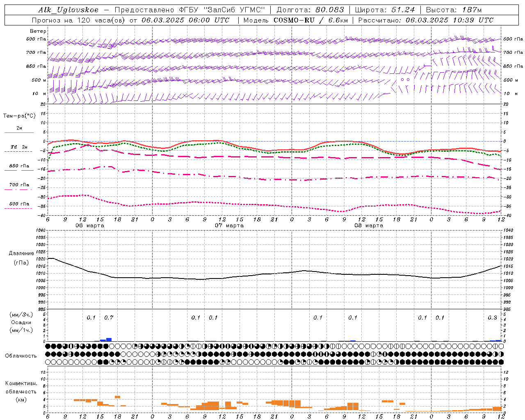This screenshot has width=525, height=420.
Task: Click the 500 гПа label in temperature legend
Action: coord(19,204)
